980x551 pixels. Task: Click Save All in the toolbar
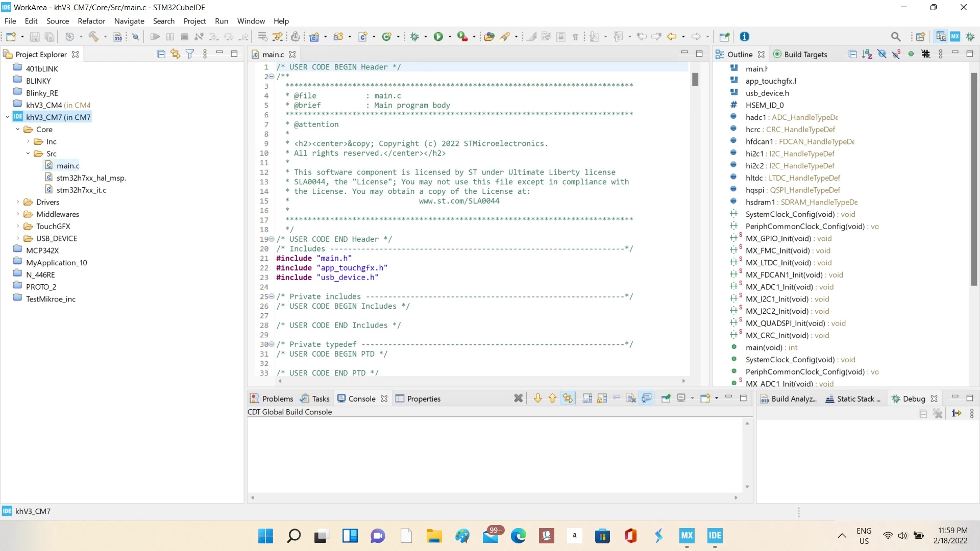coord(50,37)
